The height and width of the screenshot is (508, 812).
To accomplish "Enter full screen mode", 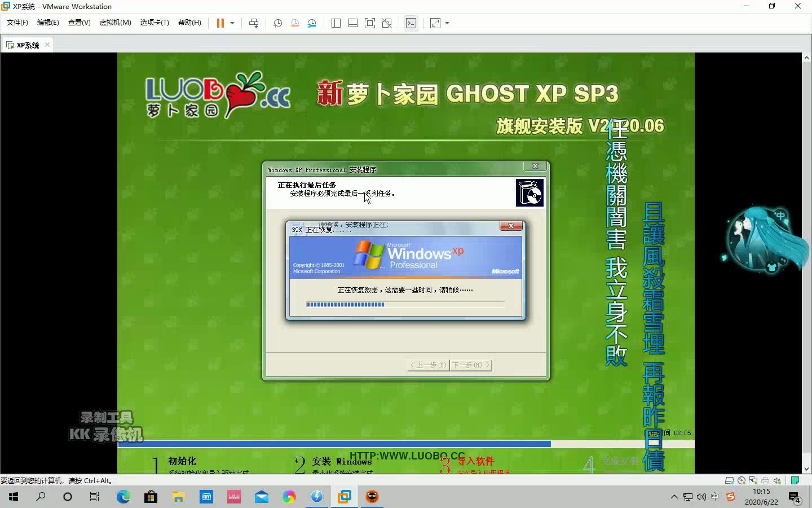I will (370, 23).
